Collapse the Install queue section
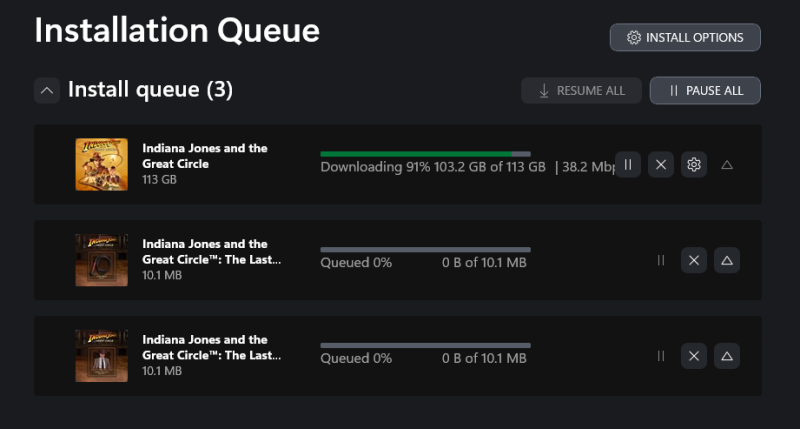The image size is (800, 429). [47, 90]
